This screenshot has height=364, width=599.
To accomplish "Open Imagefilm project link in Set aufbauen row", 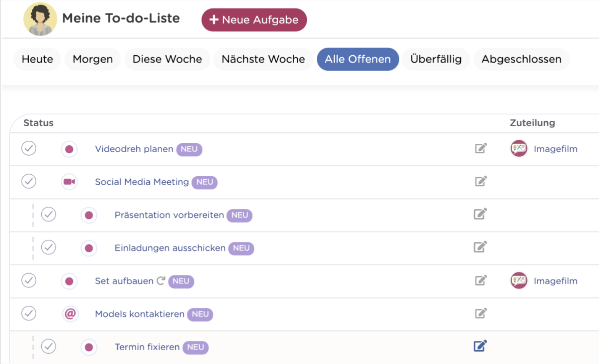I will (555, 281).
